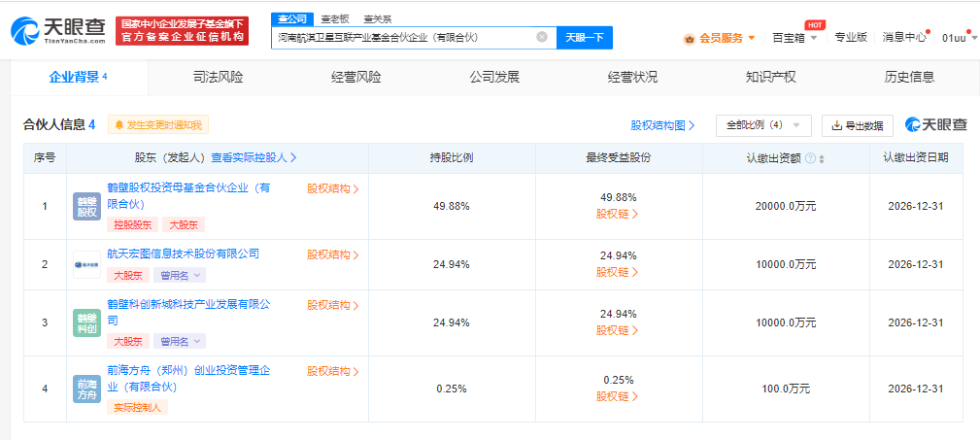Select the 知识产权 tab
The width and height of the screenshot is (980, 440).
[771, 78]
